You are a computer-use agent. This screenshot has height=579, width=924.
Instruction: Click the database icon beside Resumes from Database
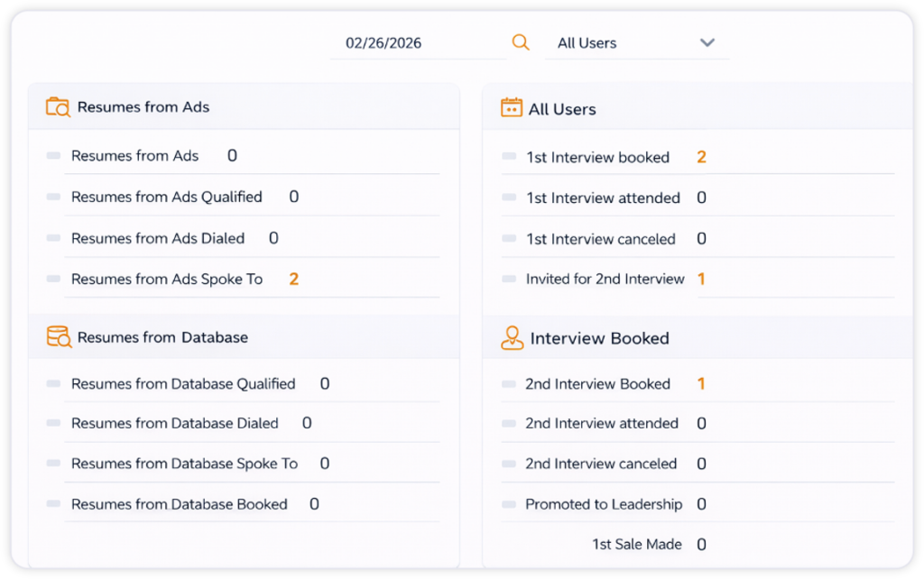pyautogui.click(x=56, y=335)
